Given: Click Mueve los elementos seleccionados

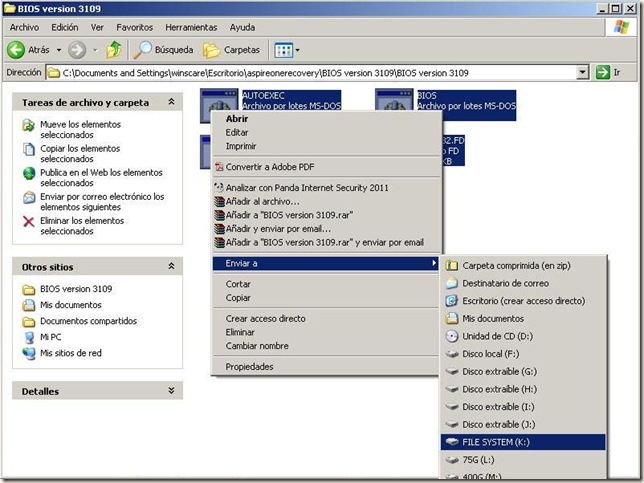Looking at the screenshot, I should pos(80,129).
